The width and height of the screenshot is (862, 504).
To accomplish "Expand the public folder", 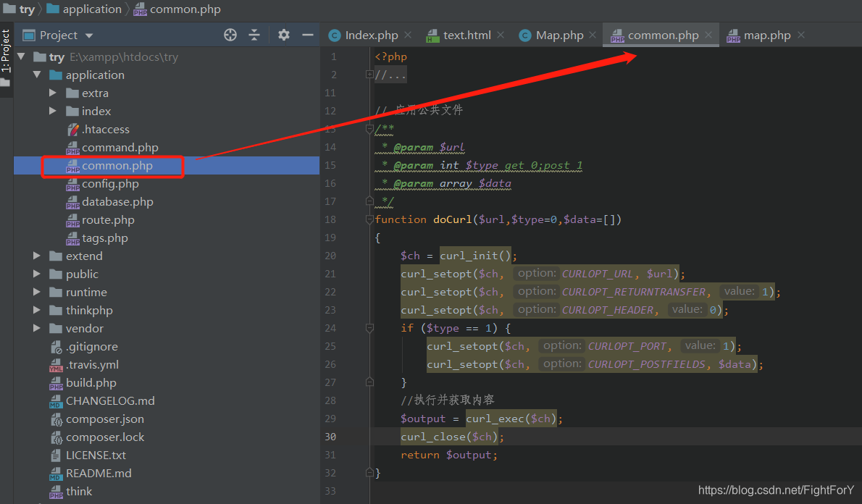I will coord(37,274).
